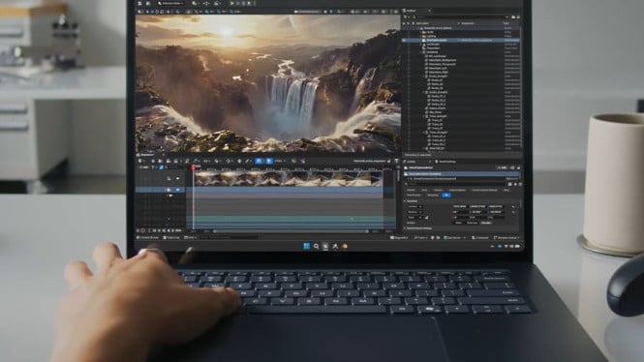The image size is (644, 362).
Task: Click the Details panel search field
Action: pyautogui.click(x=455, y=184)
